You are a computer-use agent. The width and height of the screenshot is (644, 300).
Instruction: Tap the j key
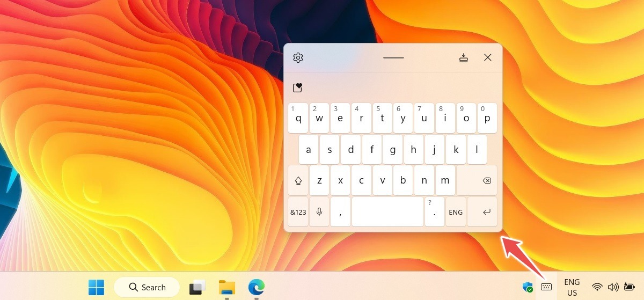[435, 149]
